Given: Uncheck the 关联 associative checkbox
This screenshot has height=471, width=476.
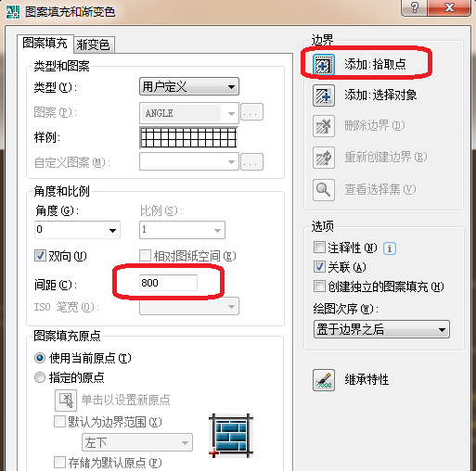Looking at the screenshot, I should (x=319, y=267).
